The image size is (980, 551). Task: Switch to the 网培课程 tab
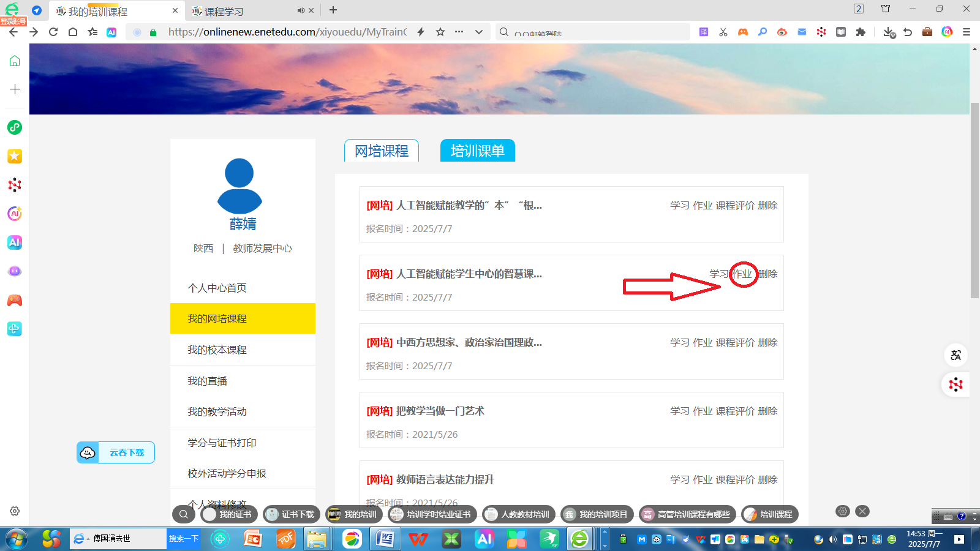click(382, 151)
